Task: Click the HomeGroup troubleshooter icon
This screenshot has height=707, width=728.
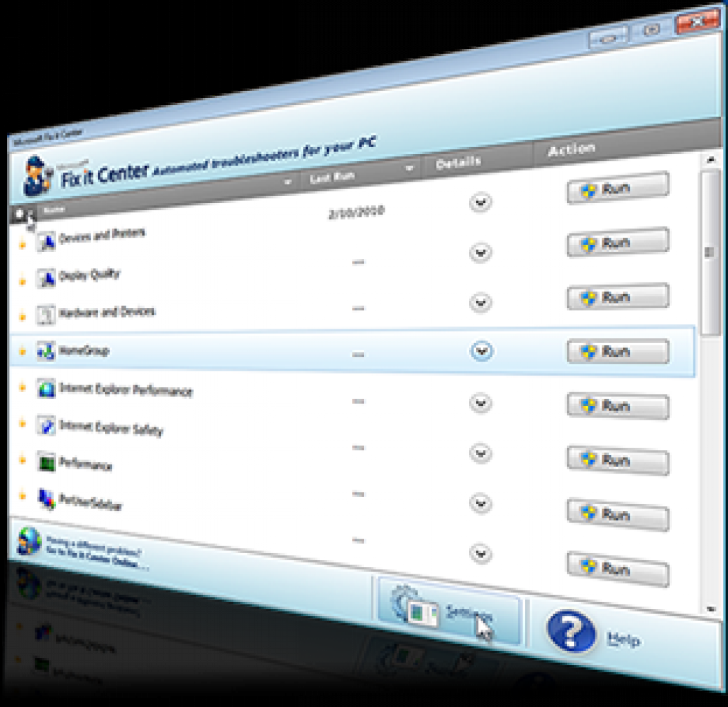Action: [46, 351]
